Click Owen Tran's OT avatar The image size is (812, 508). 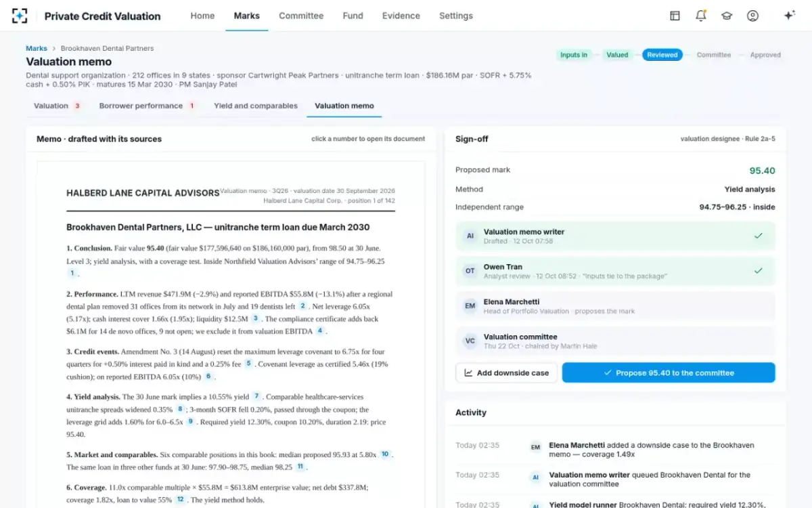point(470,271)
